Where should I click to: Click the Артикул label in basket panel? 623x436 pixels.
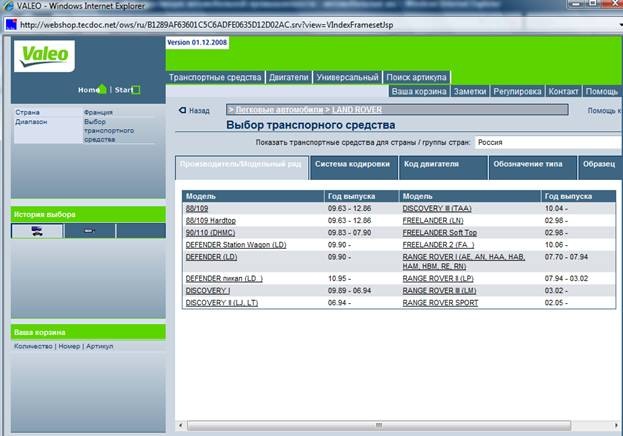coord(99,346)
